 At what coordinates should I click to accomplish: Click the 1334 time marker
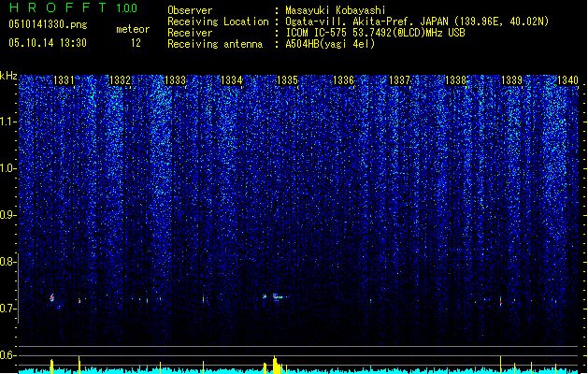tap(232, 80)
